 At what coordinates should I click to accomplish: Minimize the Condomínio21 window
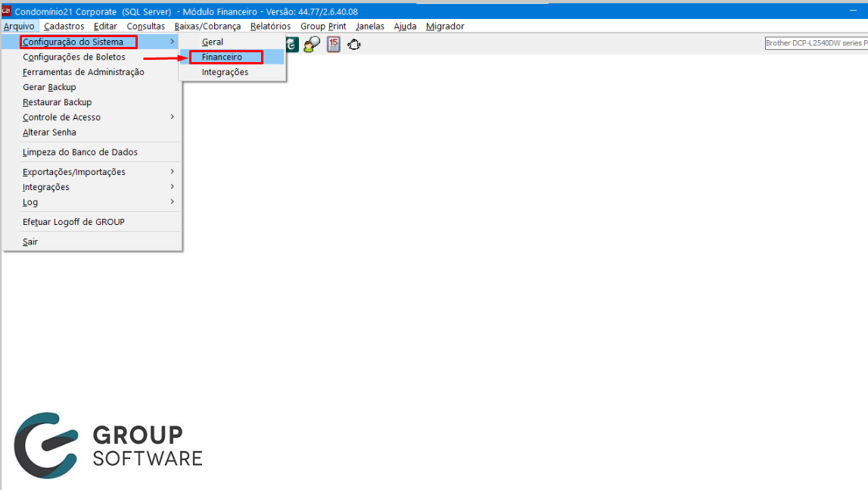click(x=853, y=11)
